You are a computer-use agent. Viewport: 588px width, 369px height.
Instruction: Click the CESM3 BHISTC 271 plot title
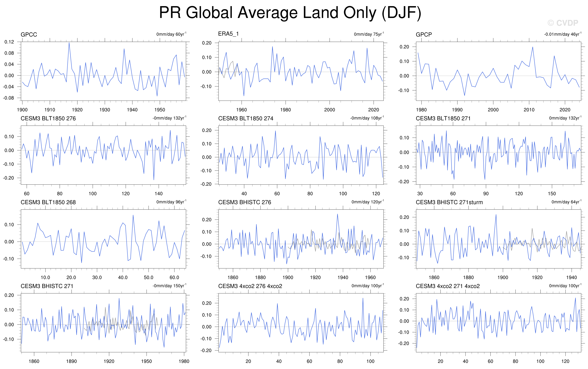coord(47,286)
